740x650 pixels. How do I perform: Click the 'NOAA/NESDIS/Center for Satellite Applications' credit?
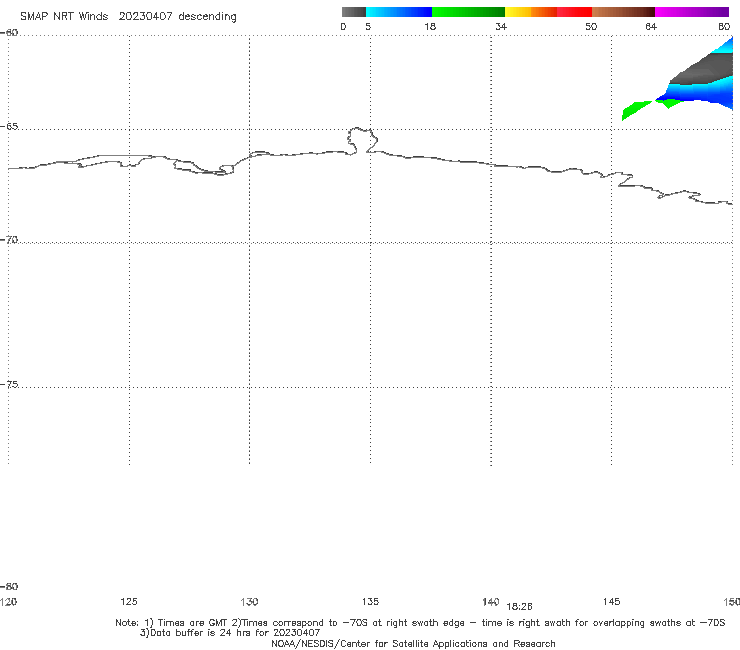413,644
